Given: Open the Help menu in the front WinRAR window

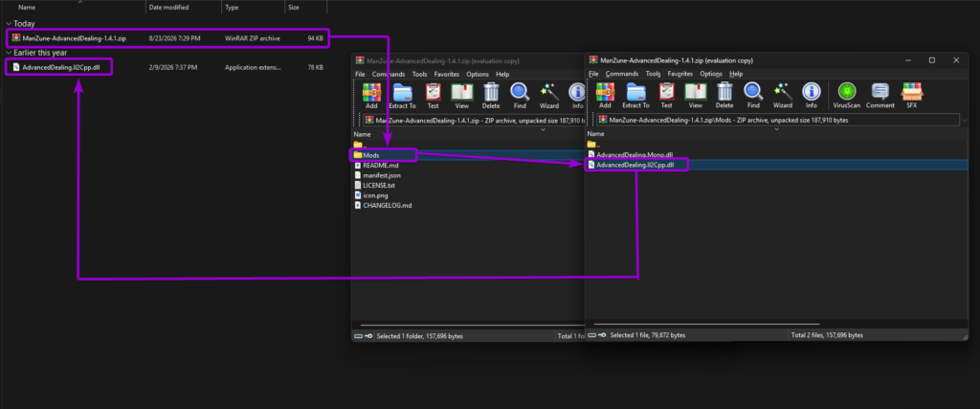Looking at the screenshot, I should (x=736, y=74).
